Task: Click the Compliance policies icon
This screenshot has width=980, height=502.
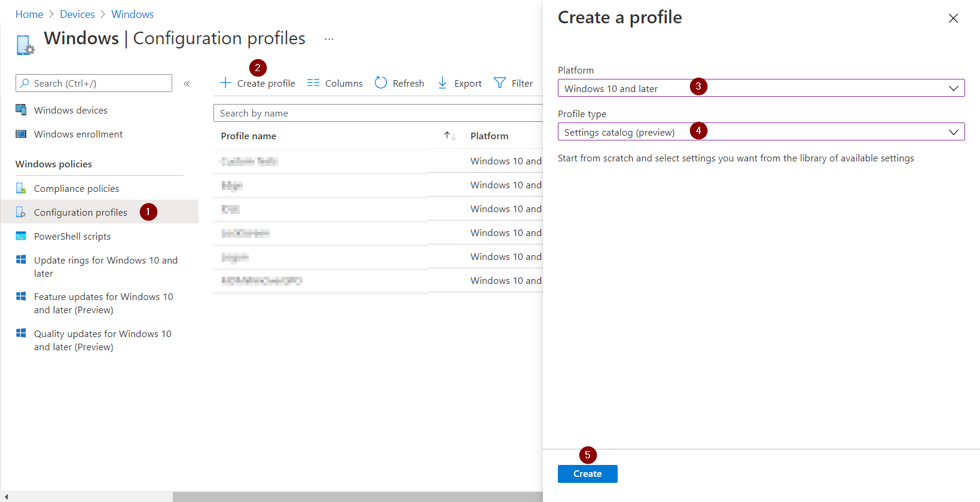Action: coord(21,188)
